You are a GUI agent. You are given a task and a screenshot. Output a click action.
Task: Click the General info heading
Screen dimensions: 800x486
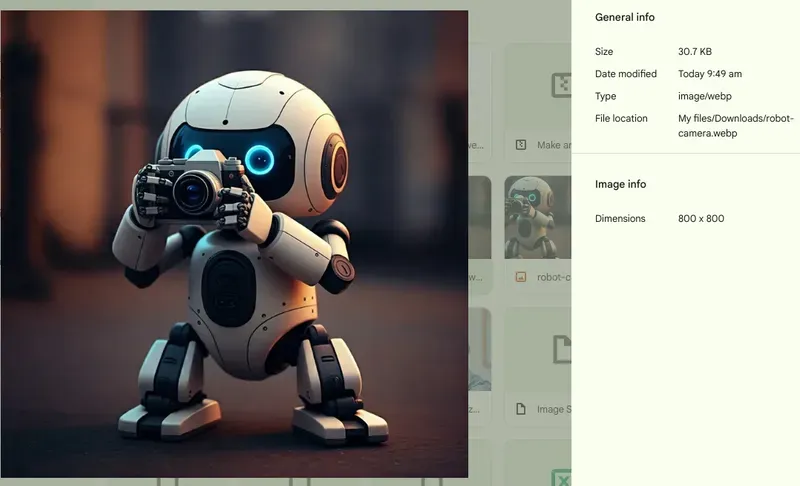click(625, 17)
